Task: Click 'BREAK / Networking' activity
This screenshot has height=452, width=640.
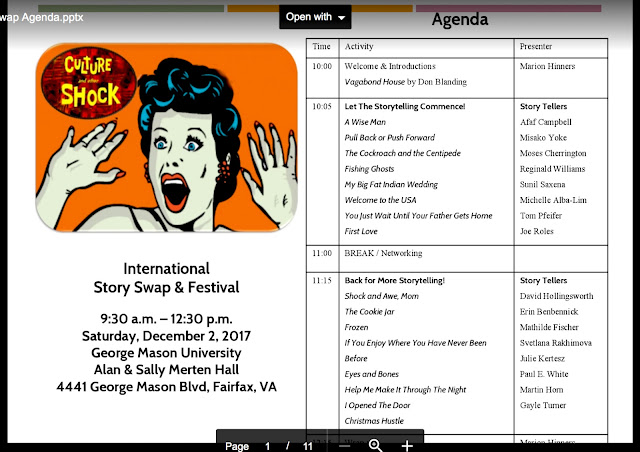Action: coord(383,253)
